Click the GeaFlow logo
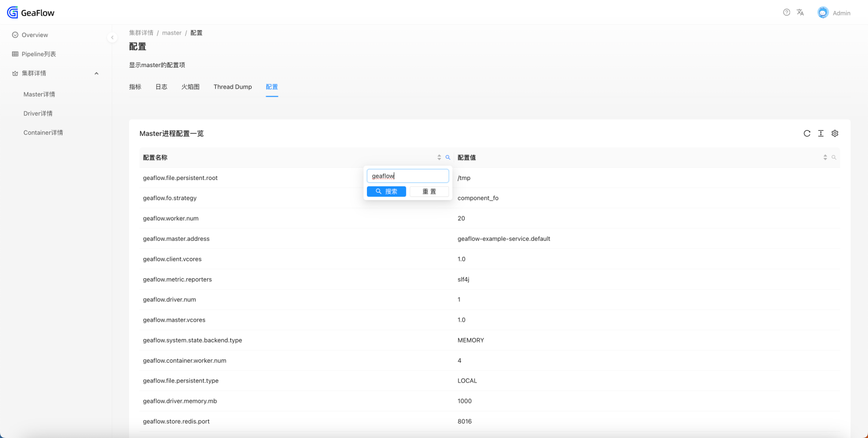The image size is (868, 438). pos(31,12)
